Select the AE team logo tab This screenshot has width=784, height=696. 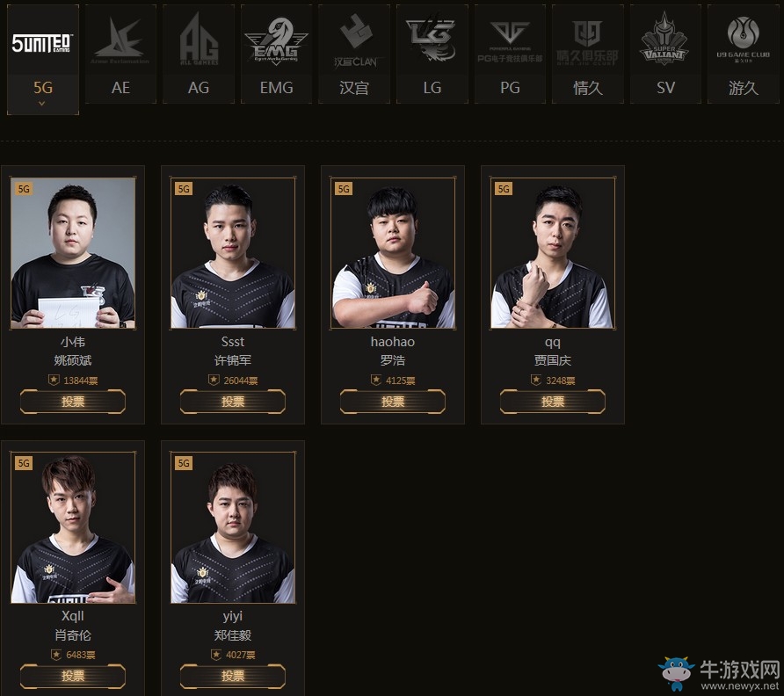pyautogui.click(x=120, y=54)
